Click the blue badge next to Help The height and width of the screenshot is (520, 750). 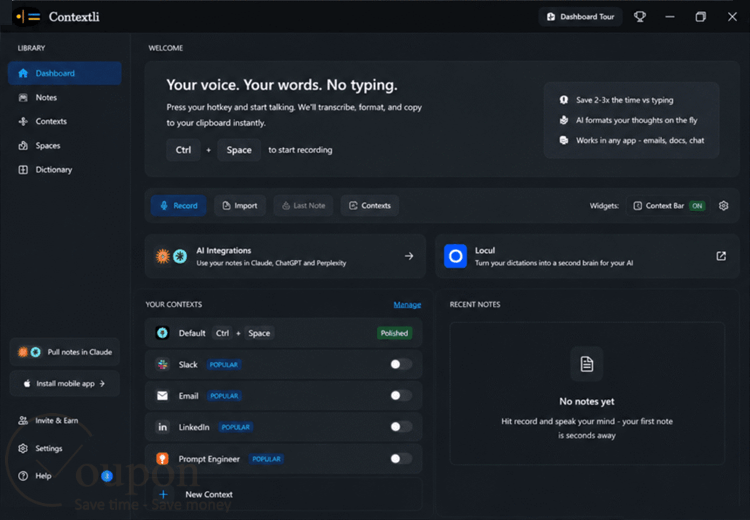pos(107,476)
